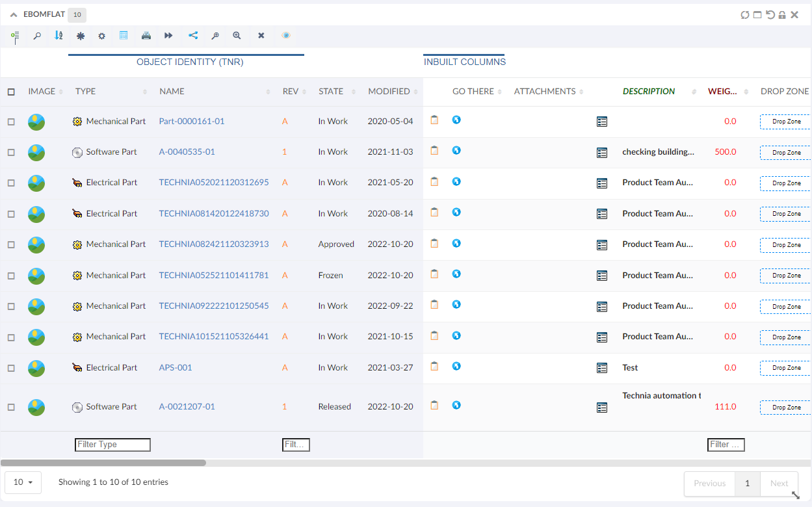Check the row checkbox for Part-0000161-01
The image size is (812, 507).
tap(11, 122)
